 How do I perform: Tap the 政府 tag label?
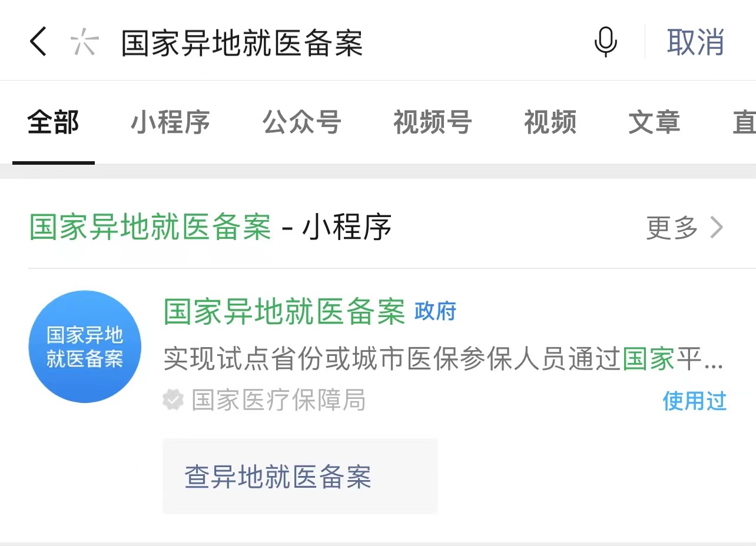click(436, 312)
